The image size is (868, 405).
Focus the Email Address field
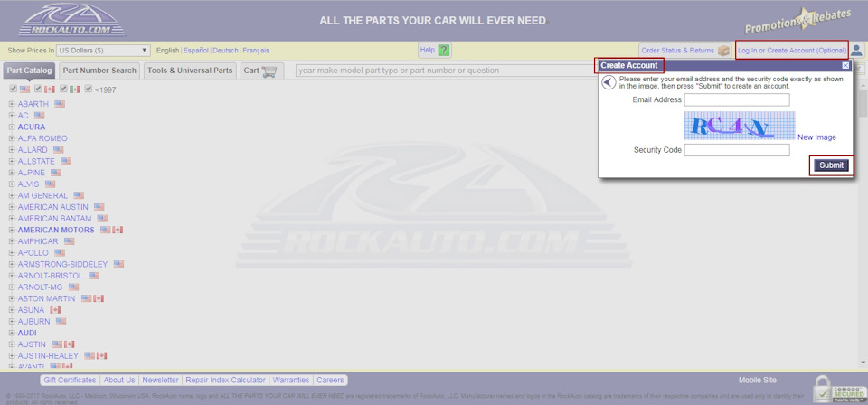click(737, 100)
